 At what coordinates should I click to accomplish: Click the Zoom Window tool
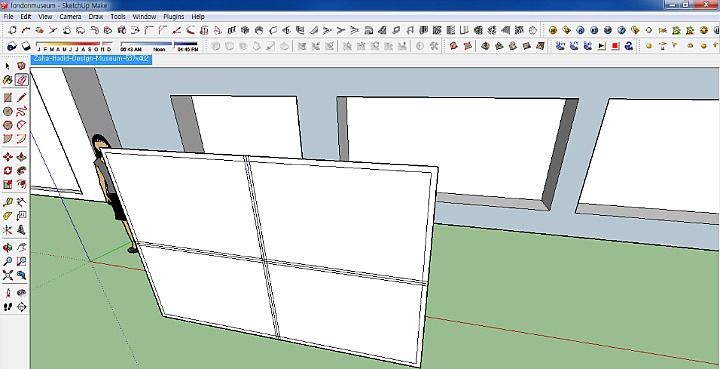pyautogui.click(x=22, y=262)
